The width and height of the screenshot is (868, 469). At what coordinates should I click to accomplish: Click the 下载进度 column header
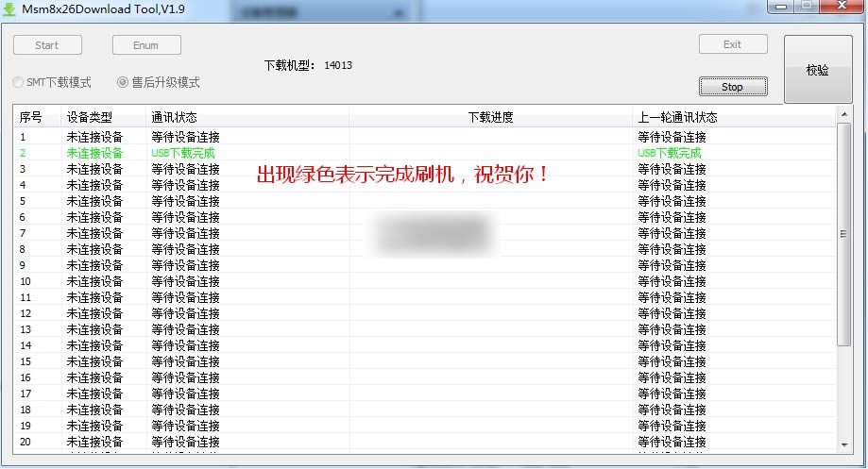coord(491,117)
